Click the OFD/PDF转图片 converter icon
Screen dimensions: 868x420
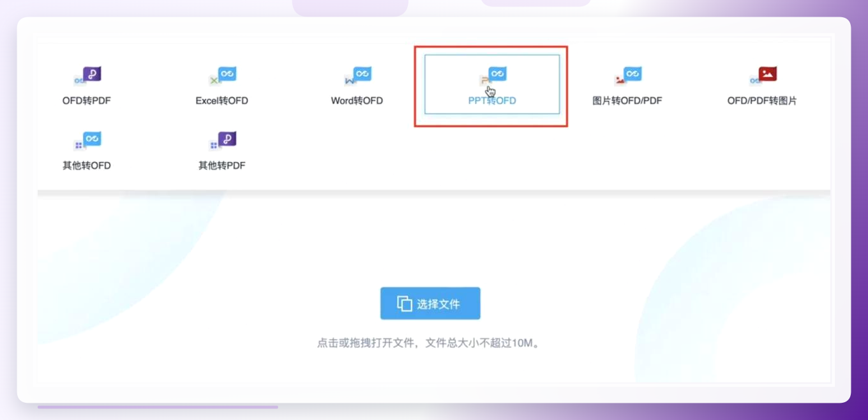pos(763,76)
